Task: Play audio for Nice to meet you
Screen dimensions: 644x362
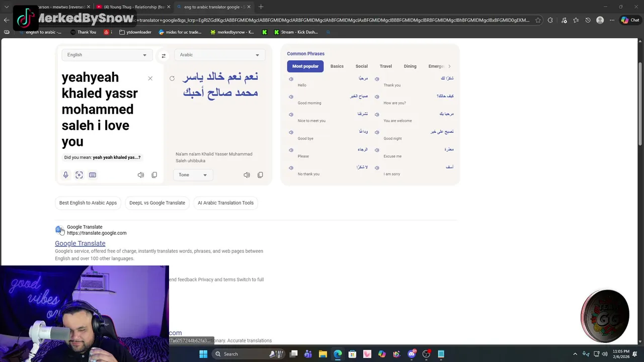Action: 291,115
